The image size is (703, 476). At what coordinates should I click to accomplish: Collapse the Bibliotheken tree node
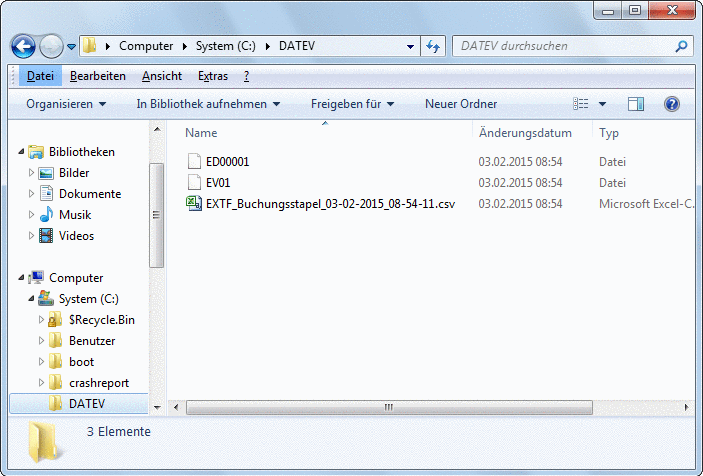tap(21, 152)
